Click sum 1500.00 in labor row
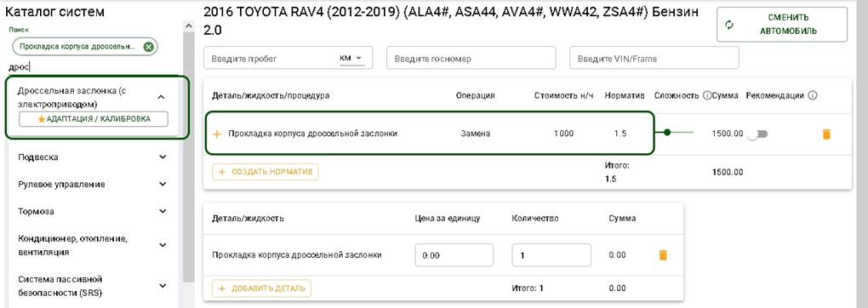The width and height of the screenshot is (868, 308). click(x=727, y=134)
